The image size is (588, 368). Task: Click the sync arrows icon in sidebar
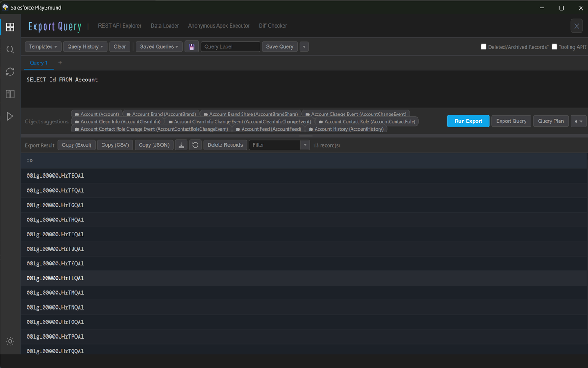coord(10,72)
